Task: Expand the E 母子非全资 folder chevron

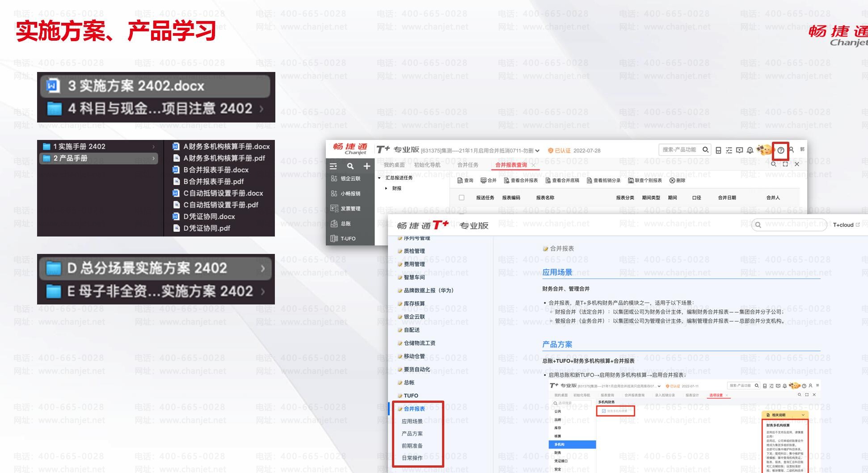Action: (x=263, y=291)
